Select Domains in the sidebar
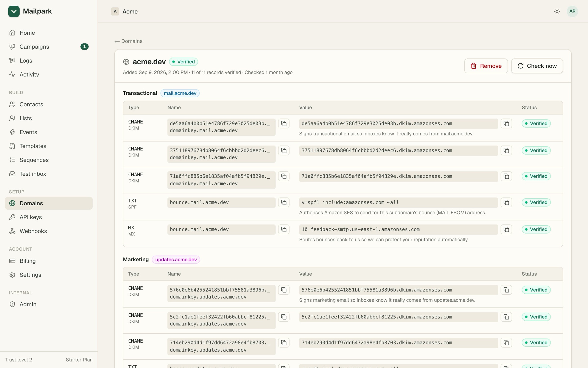 click(49, 203)
